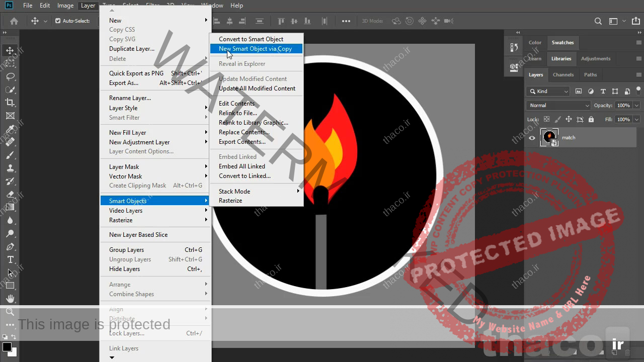Click Duplicate Layer... menu entry
Image resolution: width=644 pixels, height=362 pixels.
click(156, 49)
